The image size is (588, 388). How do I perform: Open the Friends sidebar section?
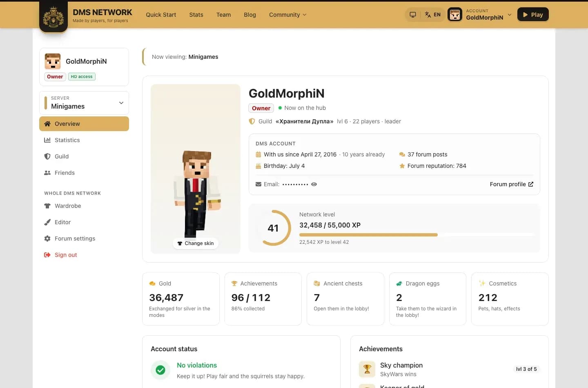(x=84, y=173)
